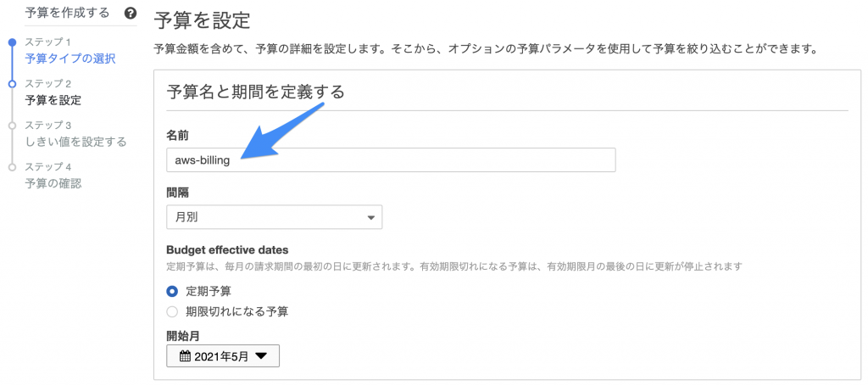Click the 期限切れになる予算 label text
The width and height of the screenshot is (868, 386).
coord(237,312)
